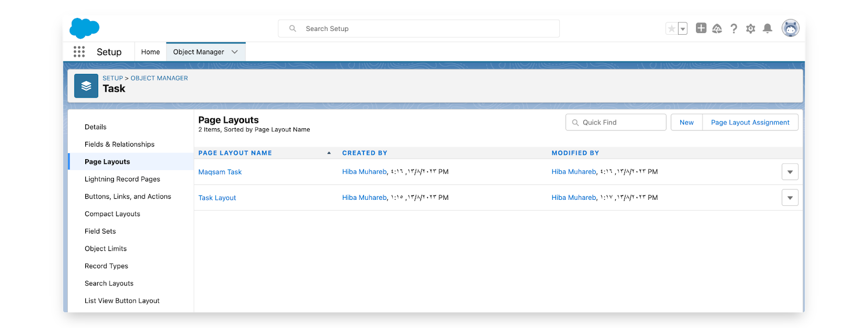Click the Salesforce cloud logo
The height and width of the screenshot is (328, 868).
click(x=84, y=28)
